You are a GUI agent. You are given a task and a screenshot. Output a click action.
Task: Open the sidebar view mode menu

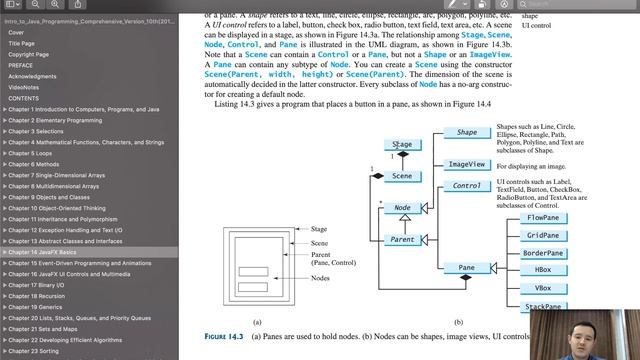(x=13, y=4)
